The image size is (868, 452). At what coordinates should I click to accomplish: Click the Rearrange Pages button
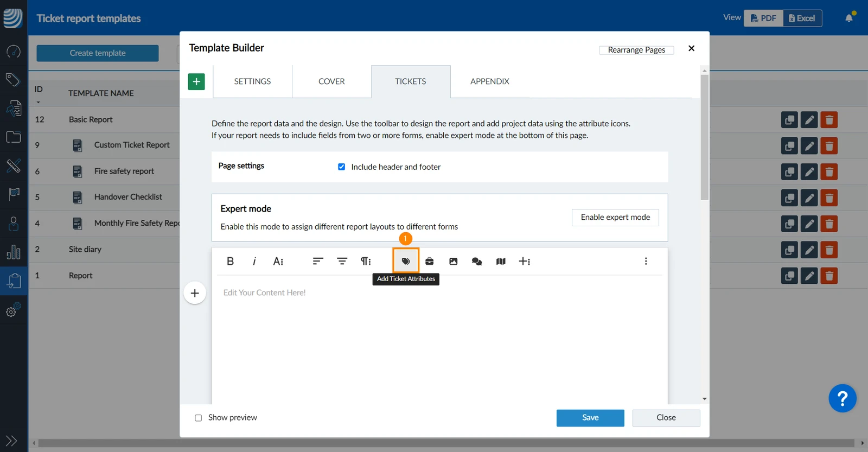pos(636,50)
